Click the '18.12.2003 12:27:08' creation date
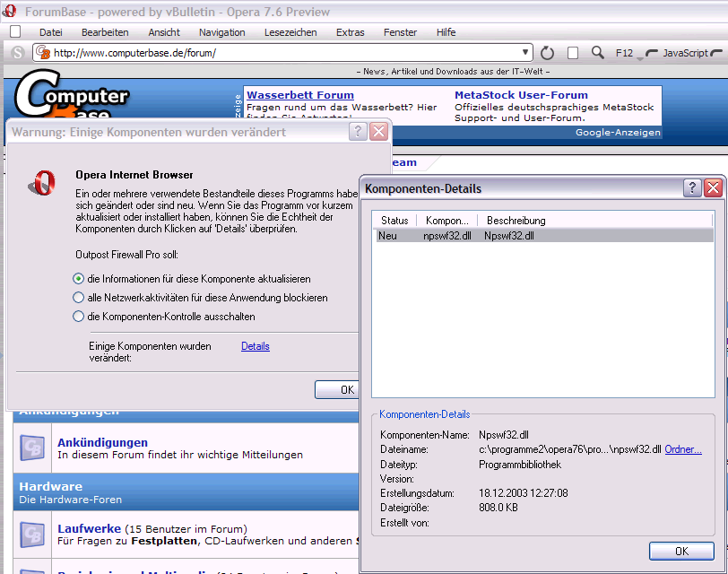Screen dimensions: 728x574 (x=524, y=492)
